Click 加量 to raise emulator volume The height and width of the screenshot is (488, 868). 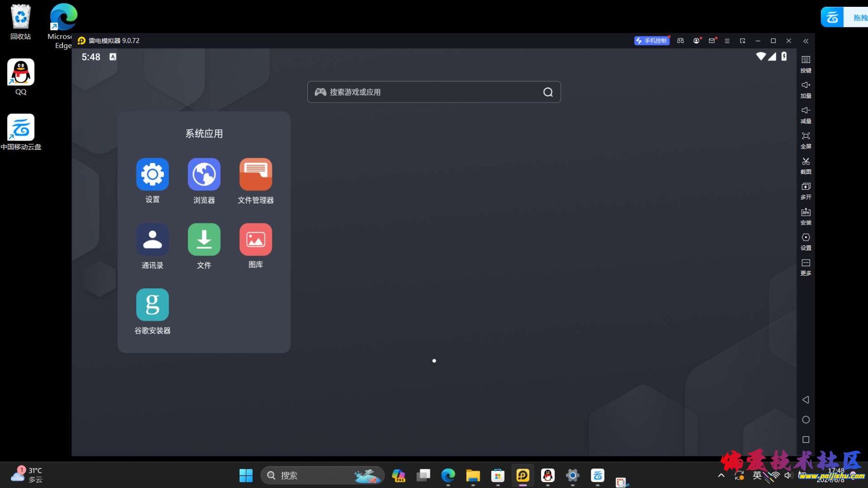806,88
